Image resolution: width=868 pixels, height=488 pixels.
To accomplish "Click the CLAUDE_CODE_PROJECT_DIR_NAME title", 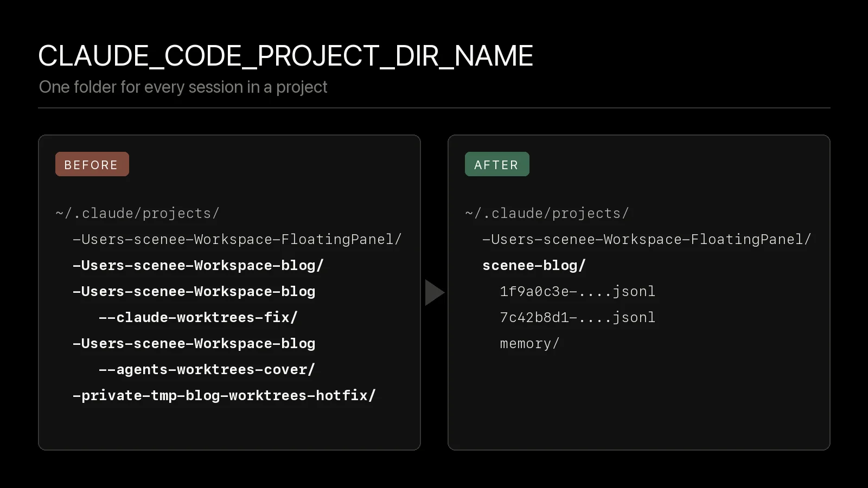I will (x=286, y=56).
